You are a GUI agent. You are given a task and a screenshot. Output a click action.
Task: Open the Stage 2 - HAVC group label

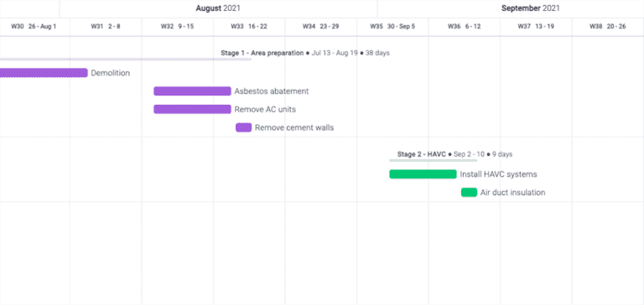pyautogui.click(x=422, y=154)
